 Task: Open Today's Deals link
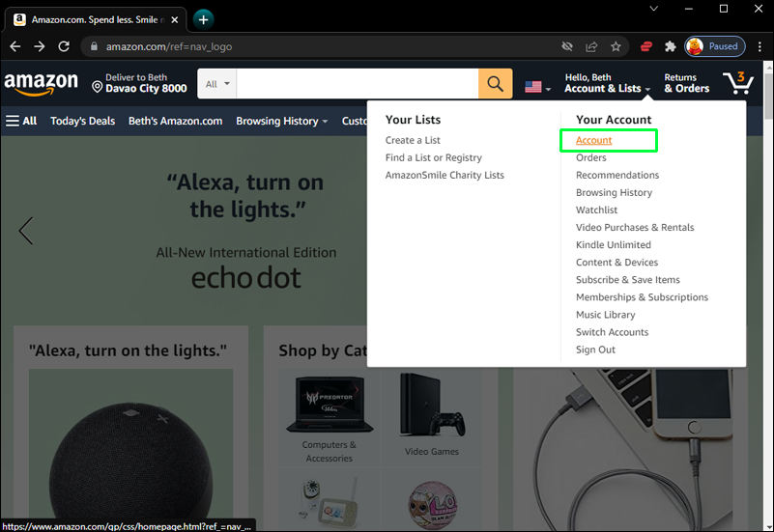pyautogui.click(x=82, y=121)
